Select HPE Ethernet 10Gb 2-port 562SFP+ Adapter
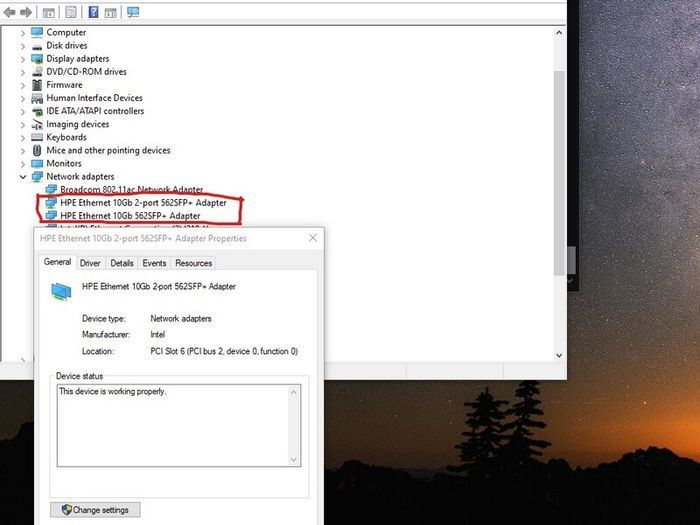Viewport: 700px width, 525px height. pyautogui.click(x=144, y=203)
